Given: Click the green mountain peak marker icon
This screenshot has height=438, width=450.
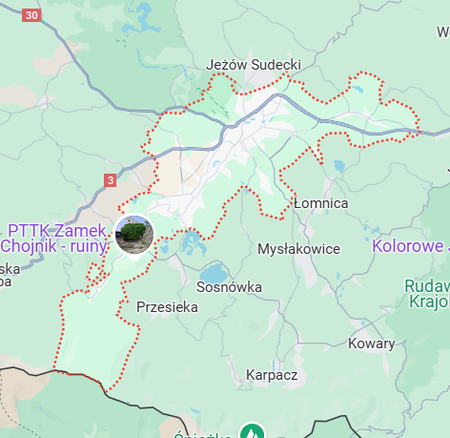Looking at the screenshot, I should pos(253,431).
